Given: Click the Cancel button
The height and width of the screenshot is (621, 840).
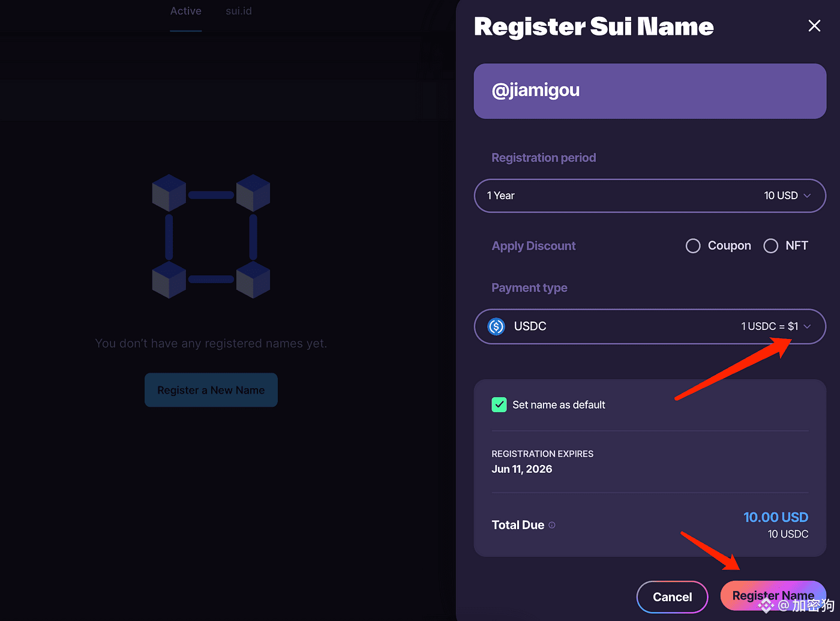Looking at the screenshot, I should pyautogui.click(x=673, y=597).
